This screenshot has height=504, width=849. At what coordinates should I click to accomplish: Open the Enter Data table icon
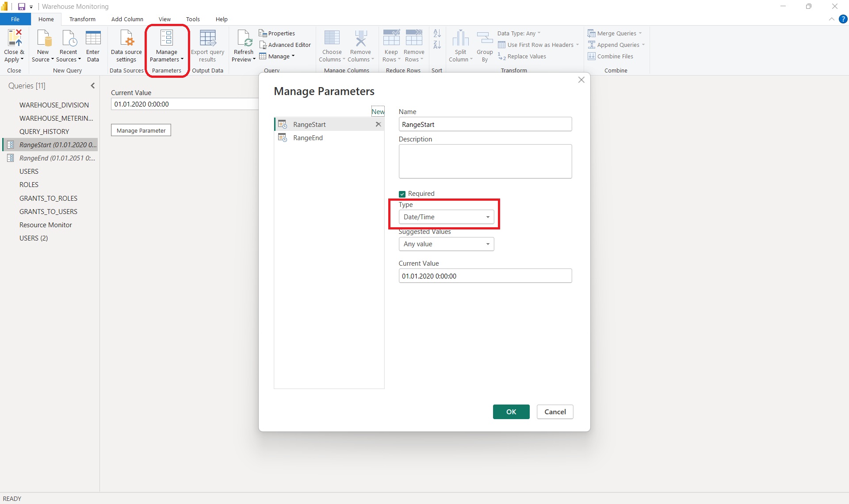[93, 38]
